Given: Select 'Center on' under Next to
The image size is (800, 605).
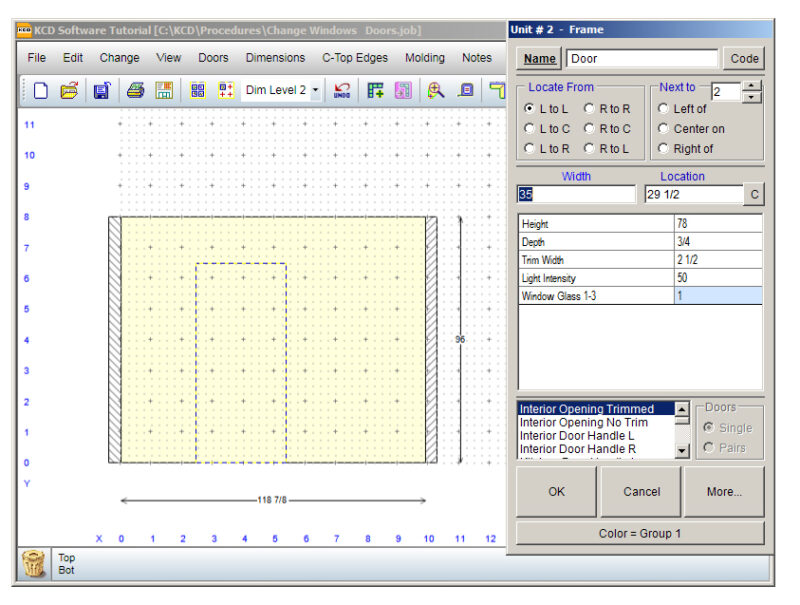Looking at the screenshot, I should 664,128.
